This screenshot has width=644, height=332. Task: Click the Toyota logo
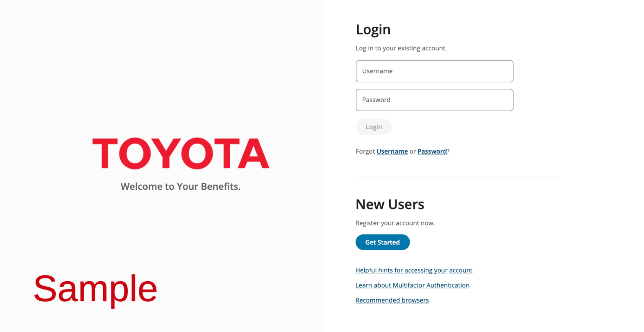tap(181, 154)
